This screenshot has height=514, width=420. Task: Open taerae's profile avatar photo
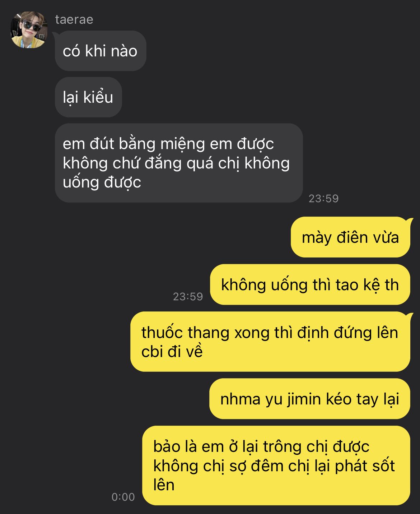[x=29, y=29]
